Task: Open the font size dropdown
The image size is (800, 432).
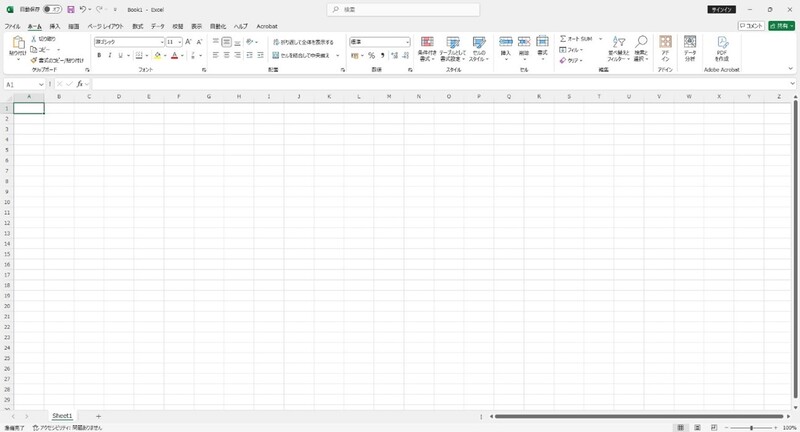Action: [180, 42]
